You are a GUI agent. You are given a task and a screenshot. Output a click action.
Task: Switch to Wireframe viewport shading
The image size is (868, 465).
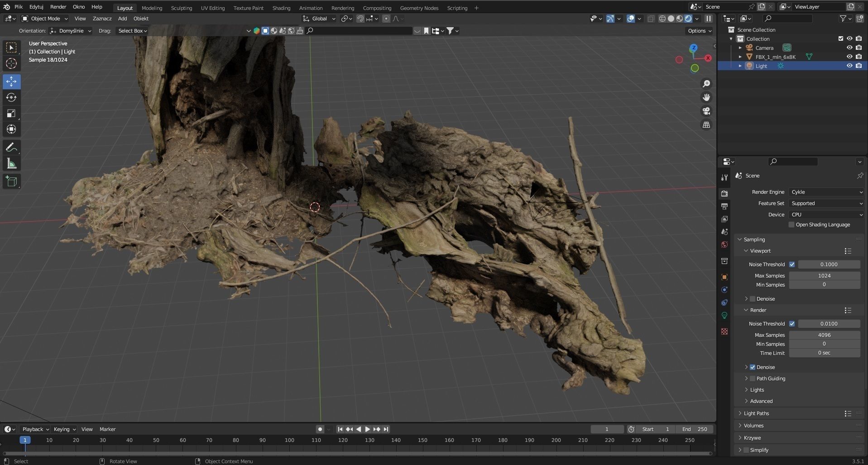click(x=662, y=19)
